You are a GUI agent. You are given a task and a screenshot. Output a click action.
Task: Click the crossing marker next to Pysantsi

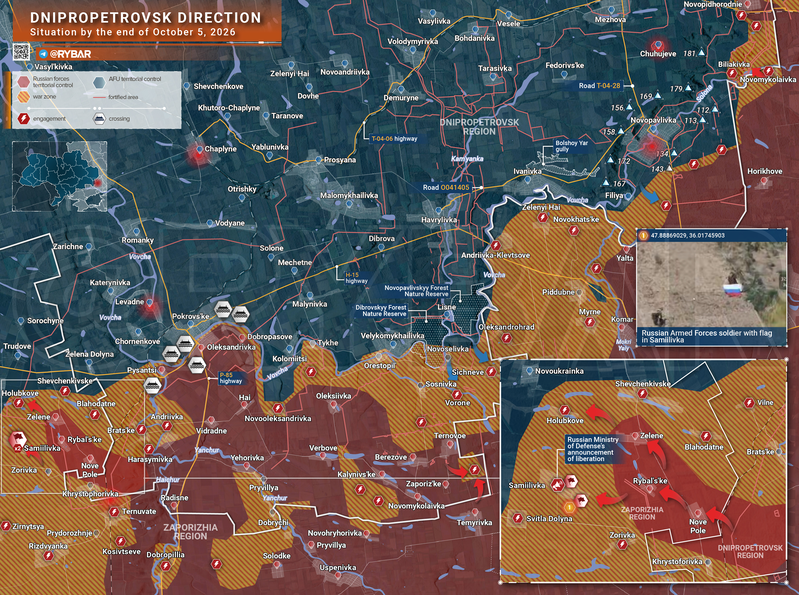(x=153, y=386)
